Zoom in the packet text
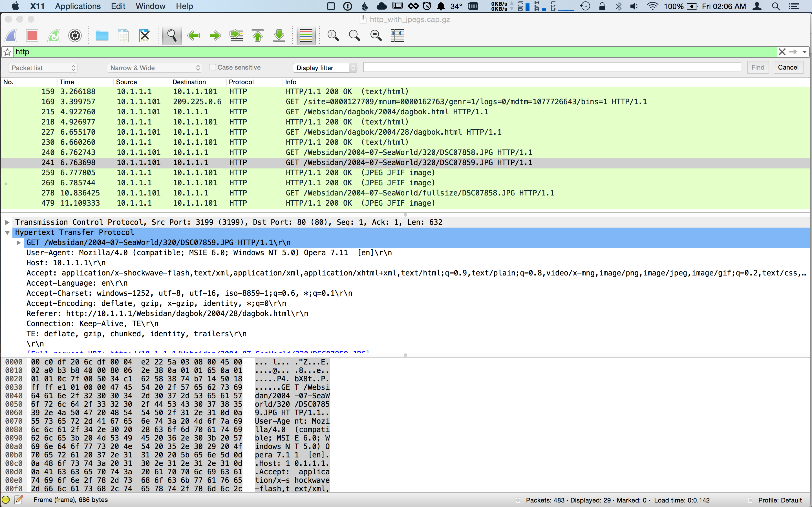The height and width of the screenshot is (507, 812). [x=333, y=35]
